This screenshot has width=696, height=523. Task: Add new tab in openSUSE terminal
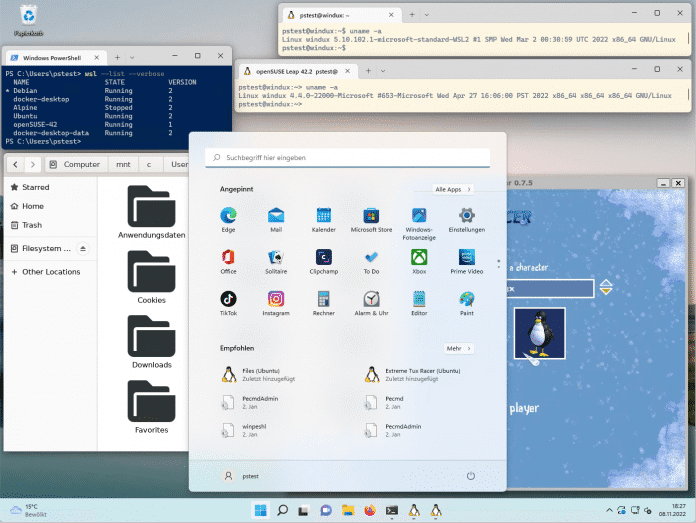coord(368,71)
